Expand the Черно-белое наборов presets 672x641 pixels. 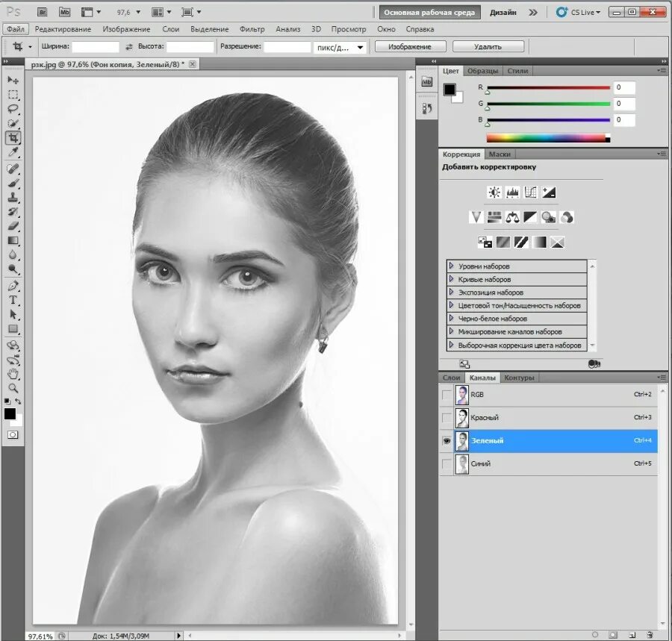coord(452,319)
